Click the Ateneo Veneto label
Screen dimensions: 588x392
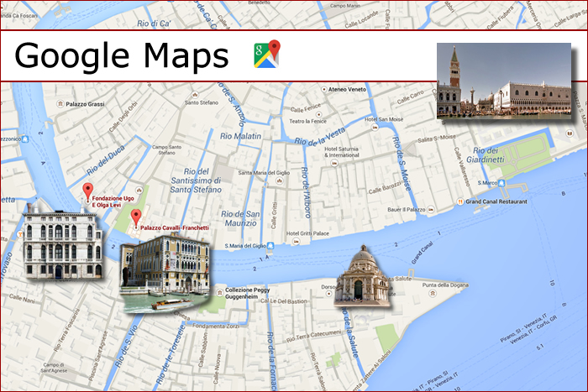click(347, 90)
